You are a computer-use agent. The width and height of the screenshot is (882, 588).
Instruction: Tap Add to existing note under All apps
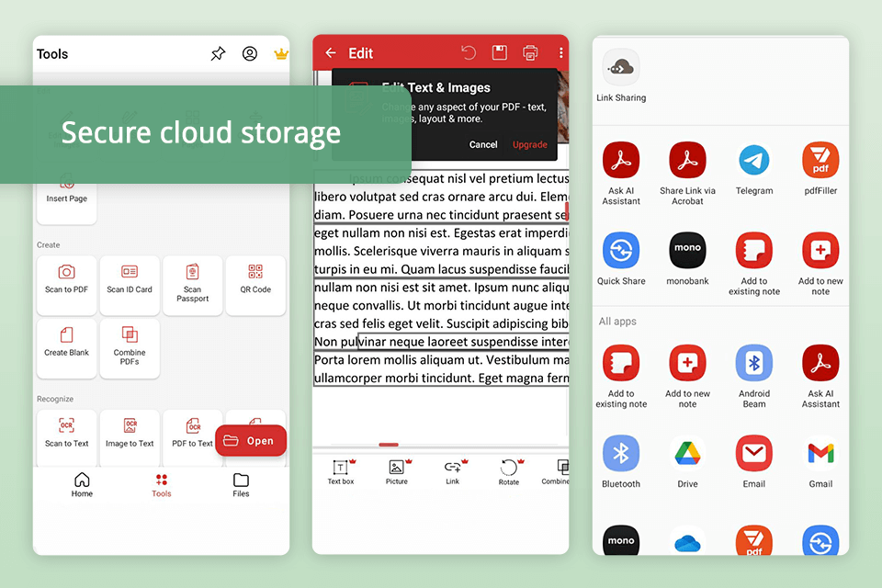coord(621,376)
